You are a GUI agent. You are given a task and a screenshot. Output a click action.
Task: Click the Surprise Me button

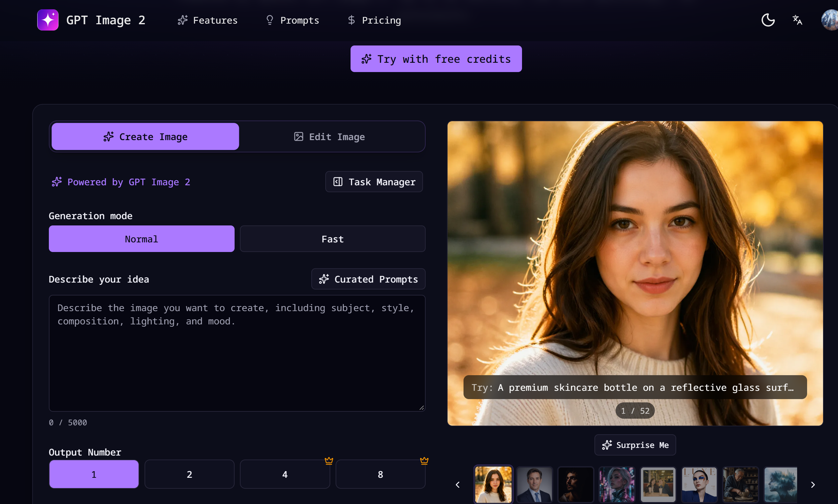pyautogui.click(x=635, y=445)
